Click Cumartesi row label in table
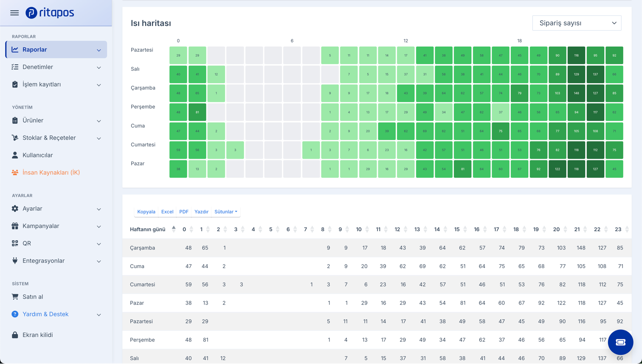Screen dimensions: 642x364 (x=142, y=285)
